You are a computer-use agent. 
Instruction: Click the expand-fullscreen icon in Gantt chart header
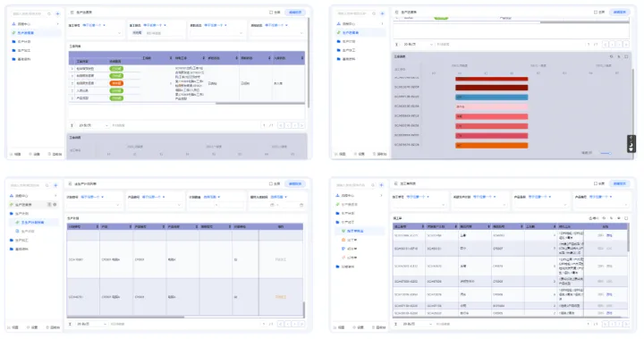(626, 56)
